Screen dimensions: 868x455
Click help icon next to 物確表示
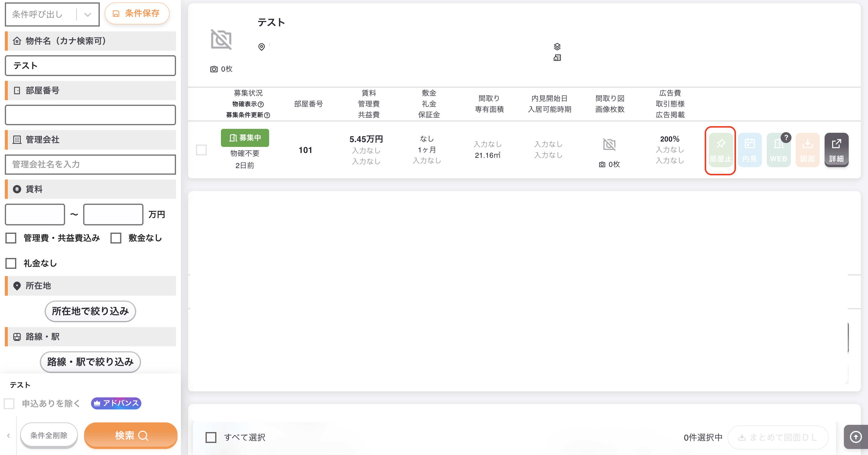pos(261,104)
